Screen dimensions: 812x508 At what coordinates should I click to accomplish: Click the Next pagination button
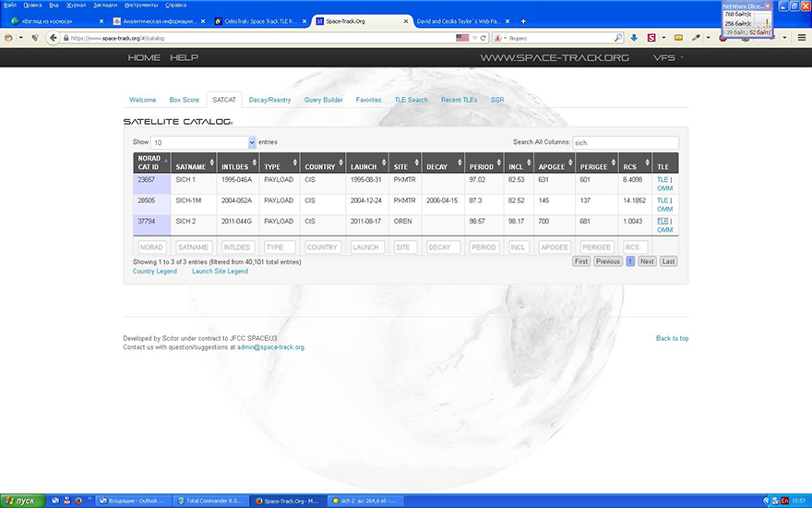(647, 261)
